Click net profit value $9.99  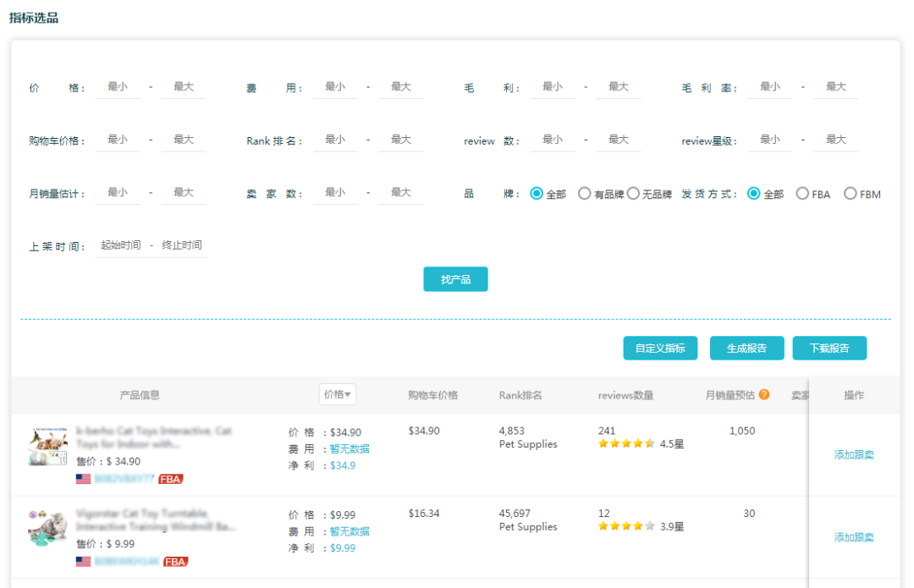point(343,548)
